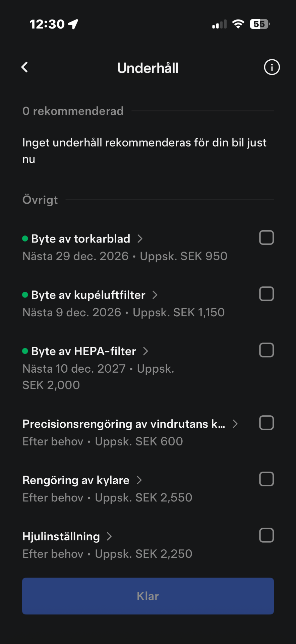Tap the location arrow beside the clock
The height and width of the screenshot is (644, 296).
[x=73, y=24]
